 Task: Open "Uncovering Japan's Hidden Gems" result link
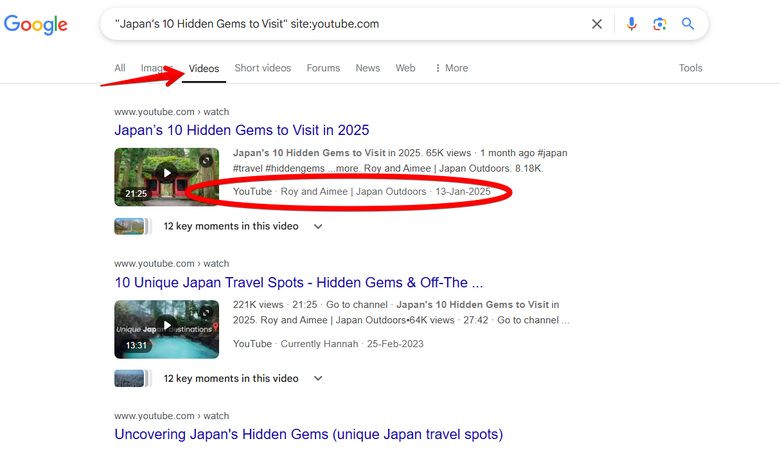(309, 435)
